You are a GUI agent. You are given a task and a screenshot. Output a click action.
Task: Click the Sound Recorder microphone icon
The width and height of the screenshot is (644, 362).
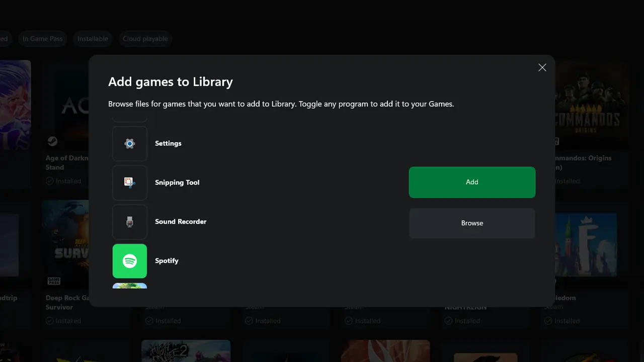pyautogui.click(x=130, y=222)
